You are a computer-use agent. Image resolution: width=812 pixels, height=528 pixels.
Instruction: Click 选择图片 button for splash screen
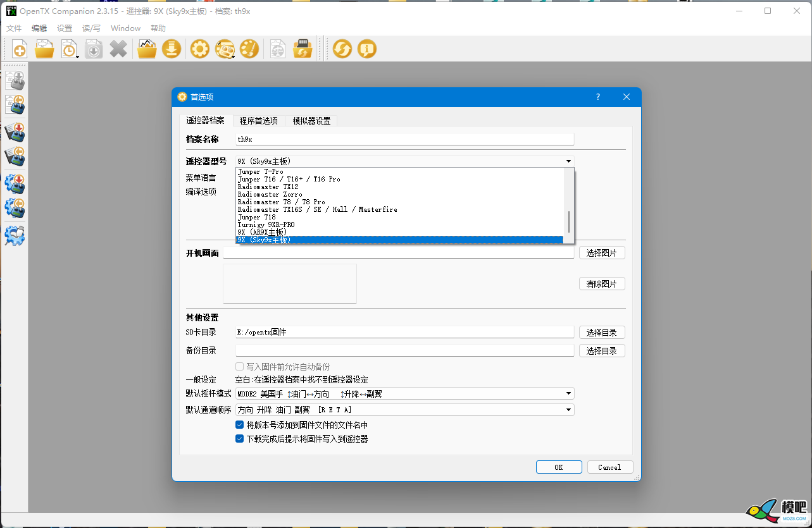(x=602, y=253)
